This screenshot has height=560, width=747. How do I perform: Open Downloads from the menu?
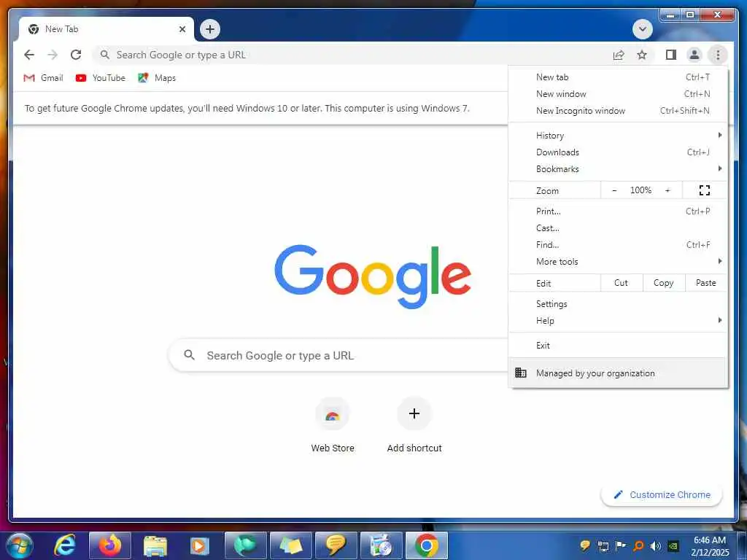tap(618, 152)
